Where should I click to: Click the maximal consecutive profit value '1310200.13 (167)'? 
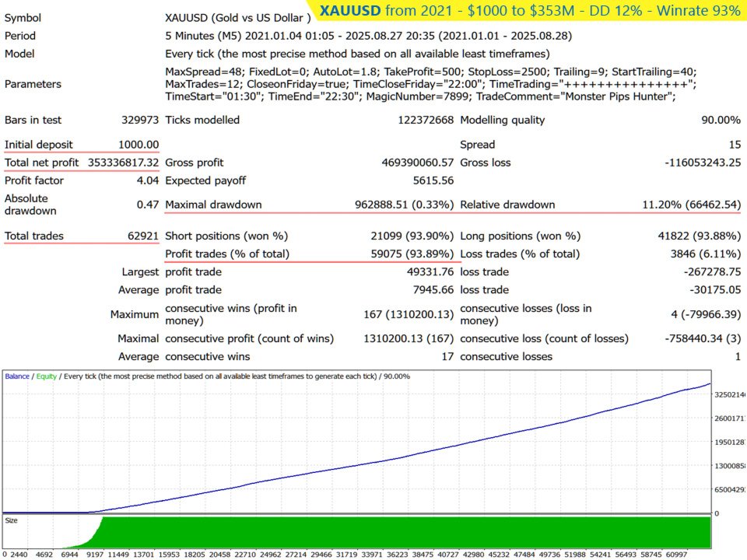pos(409,339)
